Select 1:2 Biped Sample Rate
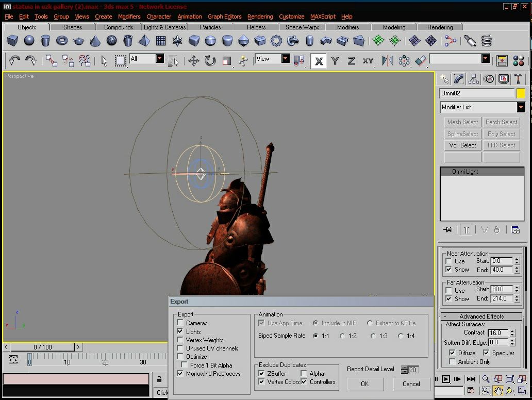The image size is (532, 400). [x=342, y=336]
